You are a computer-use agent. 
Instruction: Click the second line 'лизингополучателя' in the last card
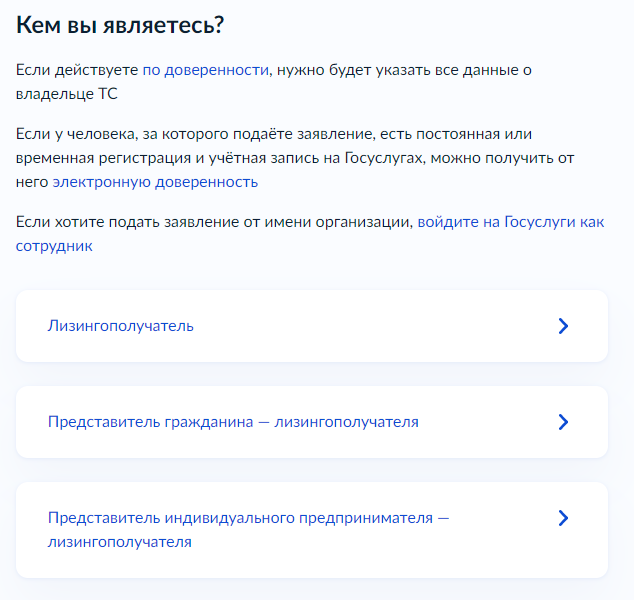click(119, 542)
